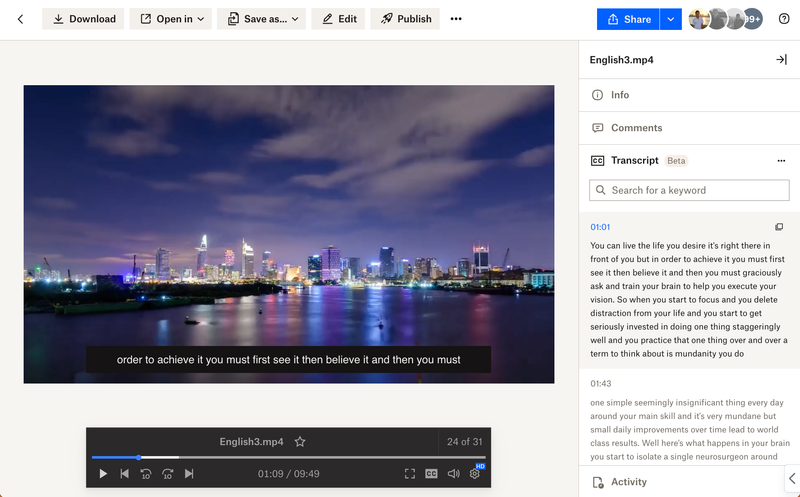Open Transcript more options ellipsis

(x=781, y=161)
